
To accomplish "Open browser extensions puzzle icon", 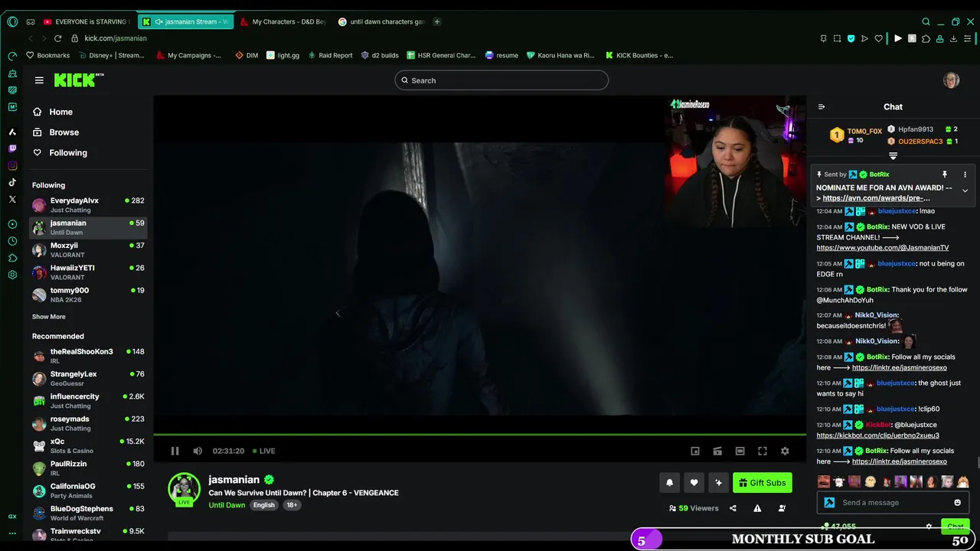I will (x=926, y=38).
